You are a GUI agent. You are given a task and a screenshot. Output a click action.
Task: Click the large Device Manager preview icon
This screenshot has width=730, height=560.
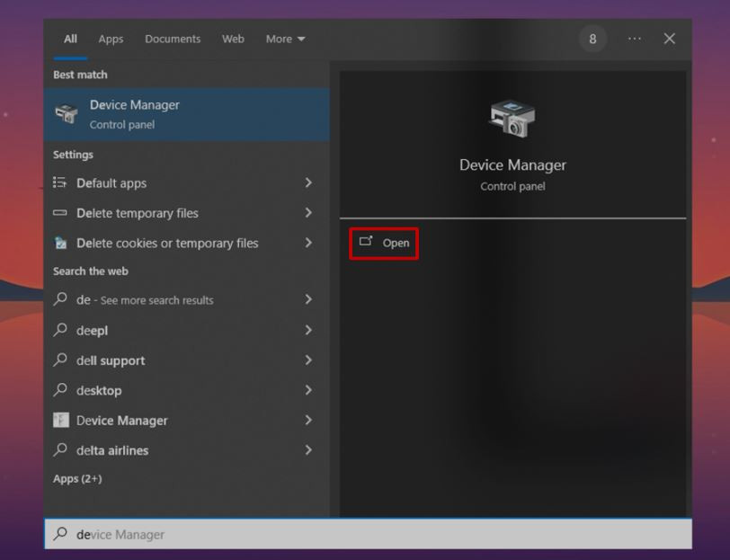click(512, 119)
